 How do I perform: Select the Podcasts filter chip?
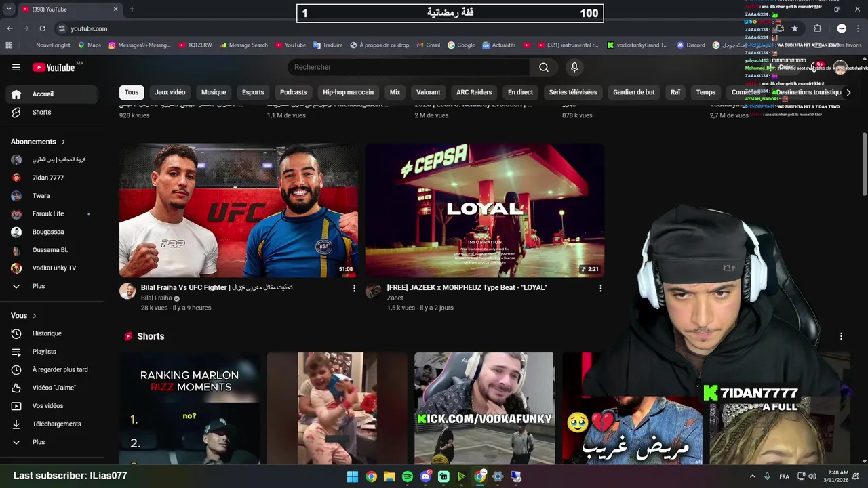(294, 92)
